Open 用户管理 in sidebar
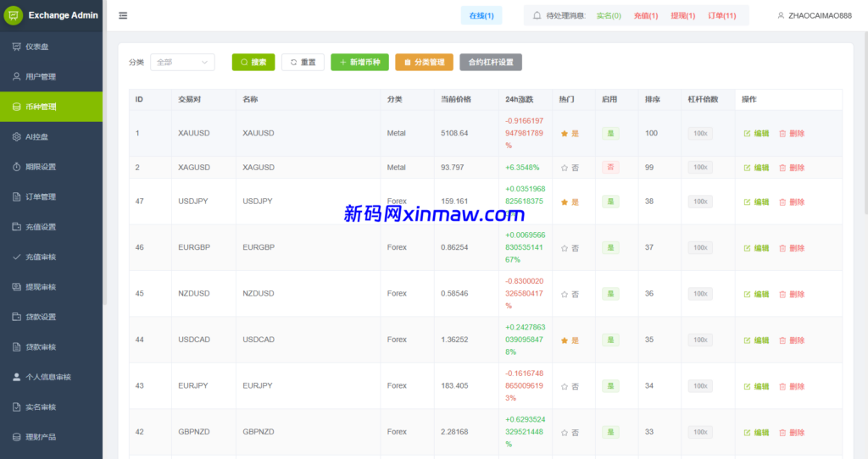Image resolution: width=868 pixels, height=459 pixels. 51,76
